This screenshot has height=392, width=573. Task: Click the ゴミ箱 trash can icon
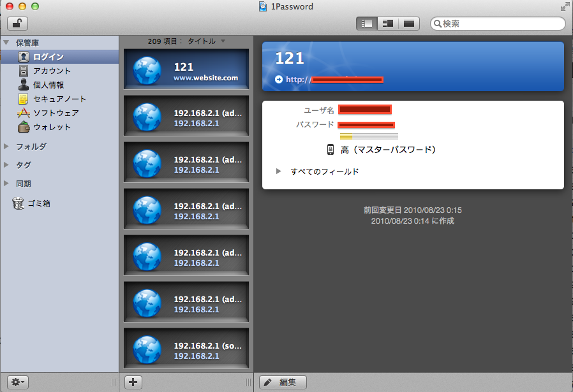coord(18,203)
